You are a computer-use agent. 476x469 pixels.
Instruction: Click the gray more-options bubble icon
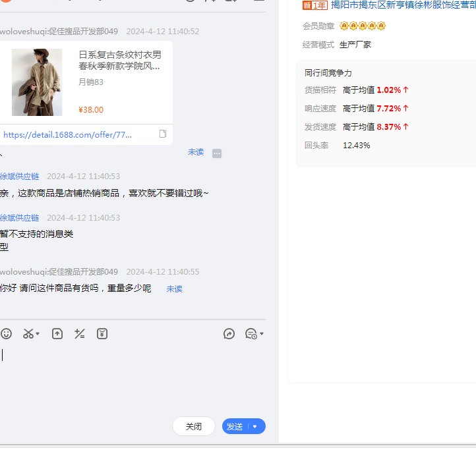coord(217,153)
